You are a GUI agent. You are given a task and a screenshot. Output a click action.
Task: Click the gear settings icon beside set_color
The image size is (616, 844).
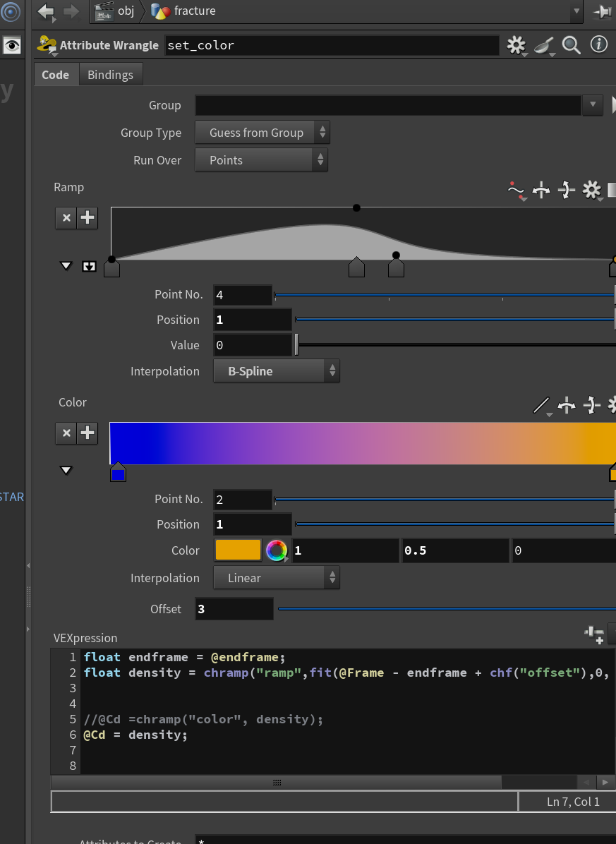(516, 45)
